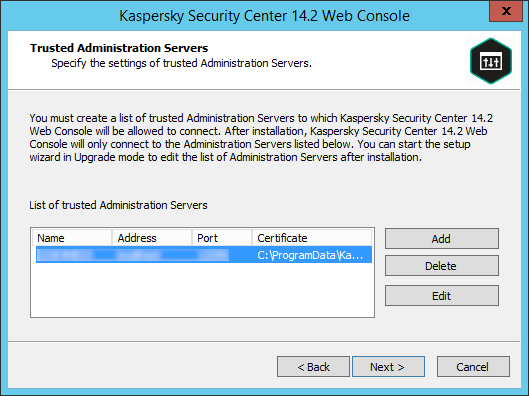This screenshot has width=529, height=396.
Task: Click the Certificate column header
Action: coord(312,238)
